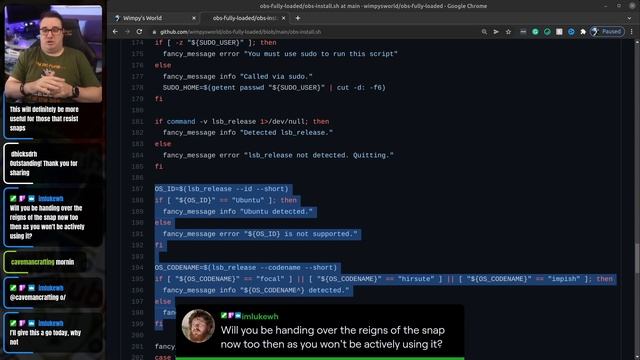Open the blue circular extension icon

(x=571, y=32)
